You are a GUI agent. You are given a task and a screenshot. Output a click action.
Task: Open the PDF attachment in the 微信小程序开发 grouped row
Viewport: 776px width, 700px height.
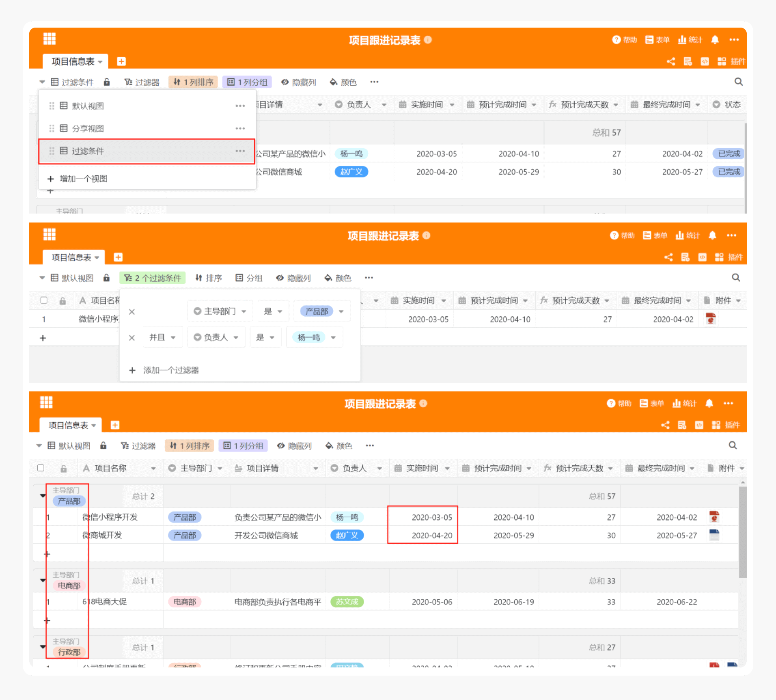[714, 517]
